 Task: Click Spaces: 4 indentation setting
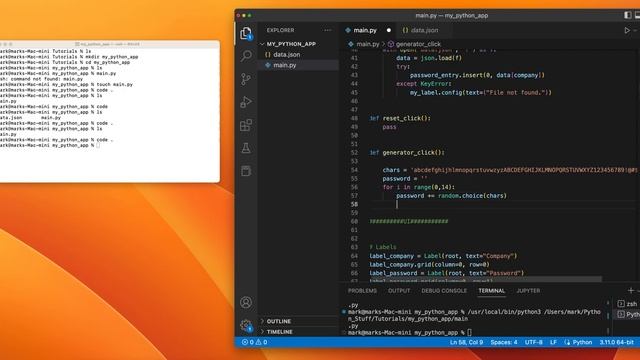point(504,342)
